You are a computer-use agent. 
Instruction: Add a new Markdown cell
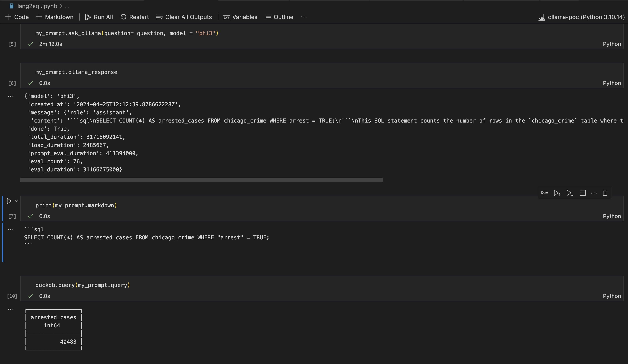[55, 17]
